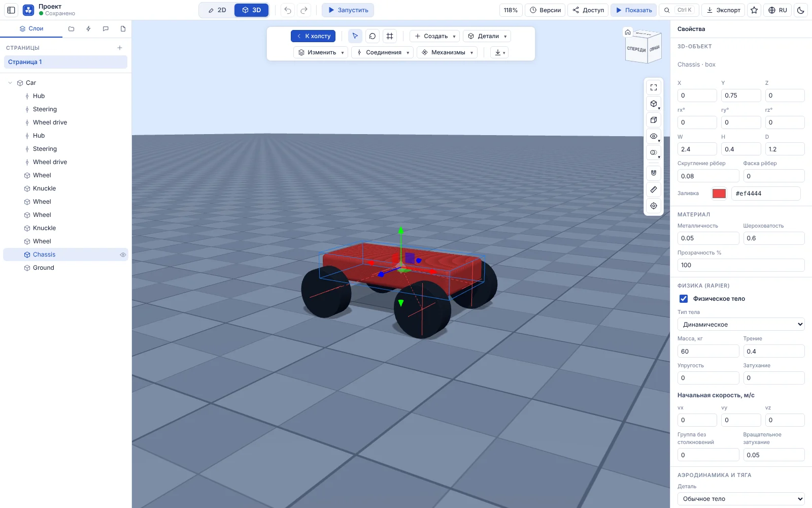Open the Тип тела Динамическое dropdown
This screenshot has width=812, height=508.
click(741, 324)
